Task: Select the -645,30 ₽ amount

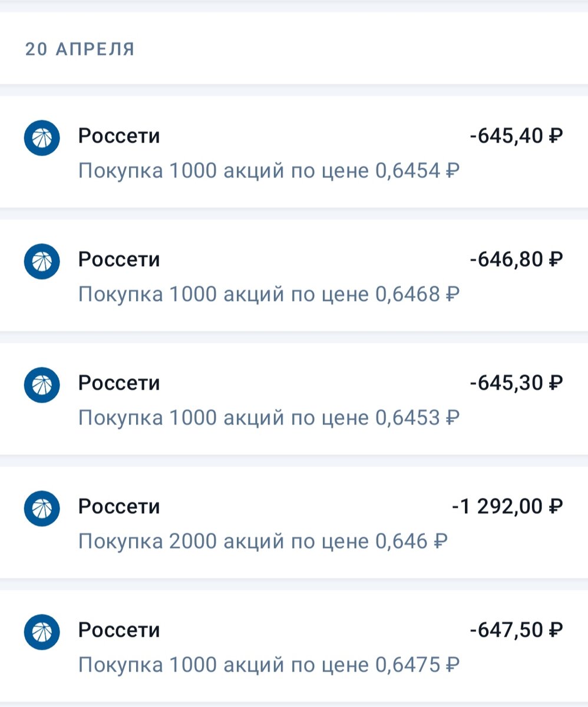Action: click(x=516, y=384)
